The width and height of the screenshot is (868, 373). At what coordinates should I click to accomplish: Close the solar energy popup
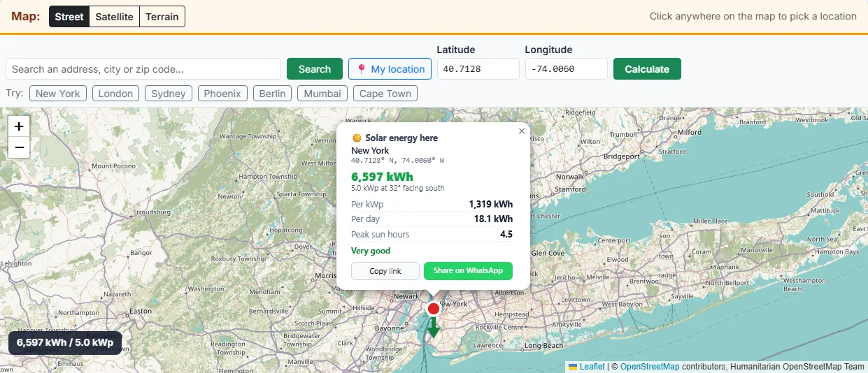(x=521, y=131)
